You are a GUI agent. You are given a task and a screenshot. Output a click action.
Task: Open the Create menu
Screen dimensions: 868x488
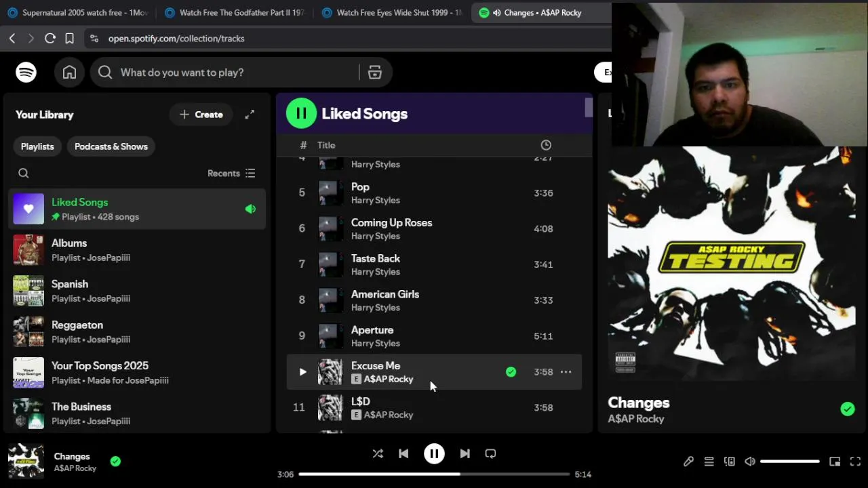click(x=201, y=115)
